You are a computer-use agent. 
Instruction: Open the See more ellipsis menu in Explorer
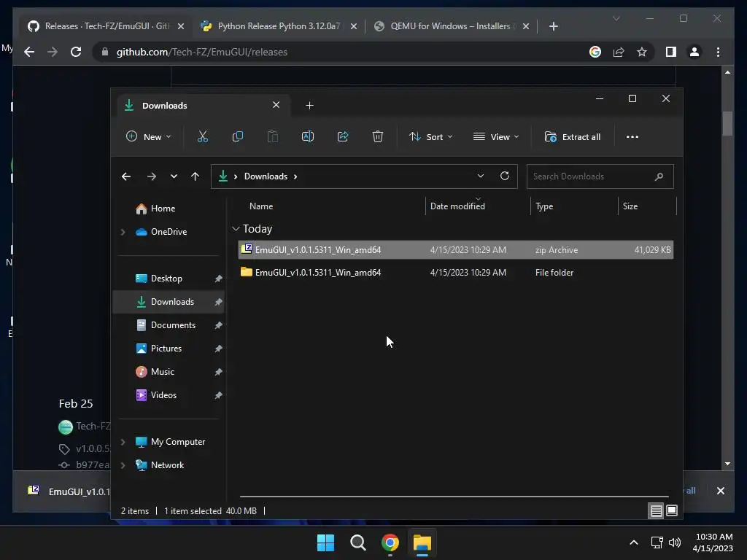[x=632, y=136]
